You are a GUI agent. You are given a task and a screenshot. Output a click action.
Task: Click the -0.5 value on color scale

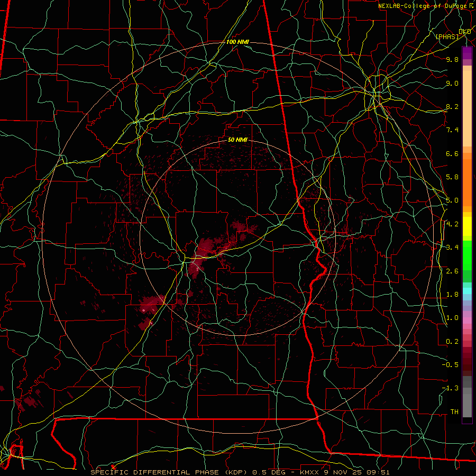pos(450,365)
